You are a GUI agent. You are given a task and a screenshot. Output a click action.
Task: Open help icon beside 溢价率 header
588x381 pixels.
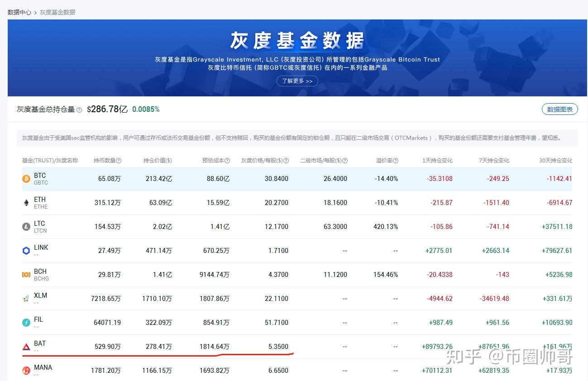(x=396, y=161)
